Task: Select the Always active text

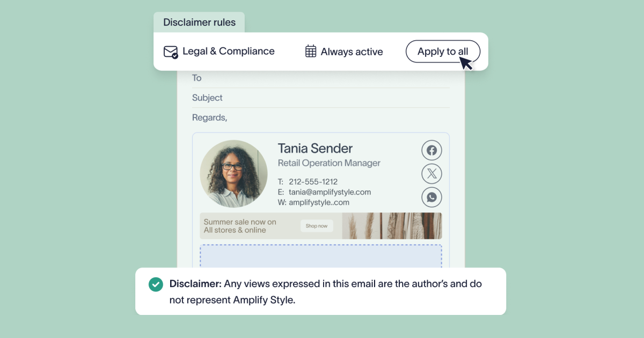Action: (352, 52)
